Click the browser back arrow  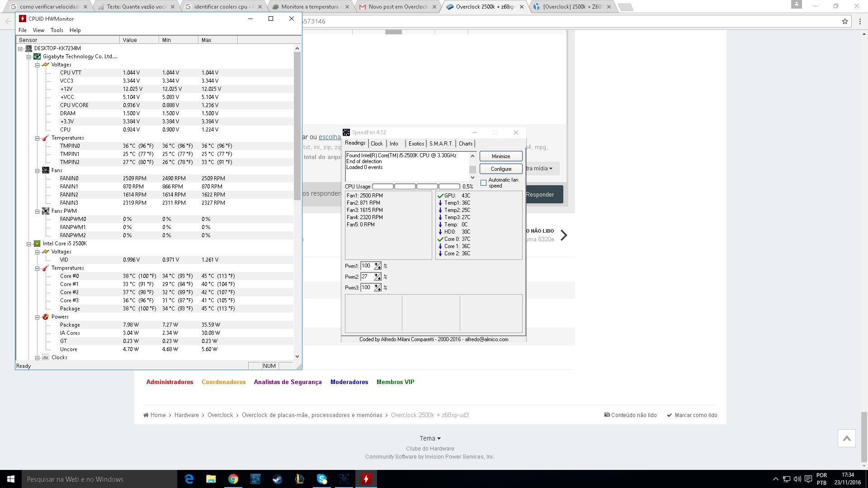click(8, 21)
